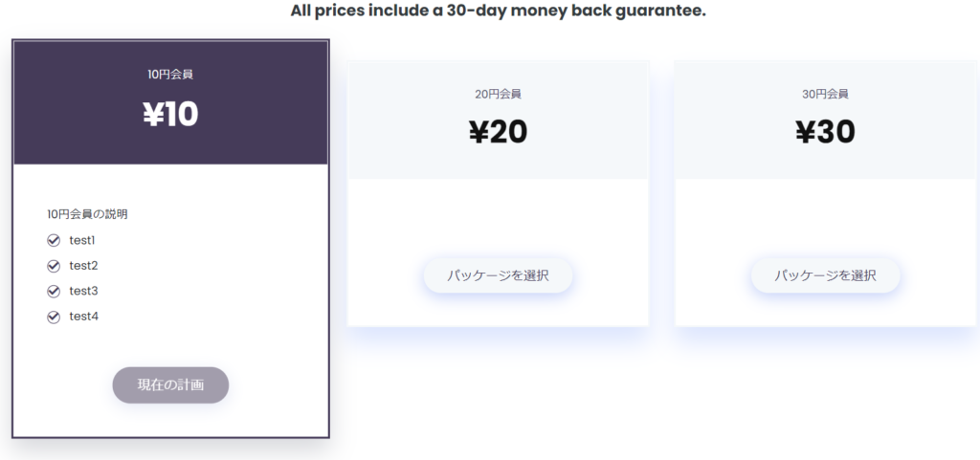Click the 現在の計画 button
The height and width of the screenshot is (460, 980).
pos(170,385)
